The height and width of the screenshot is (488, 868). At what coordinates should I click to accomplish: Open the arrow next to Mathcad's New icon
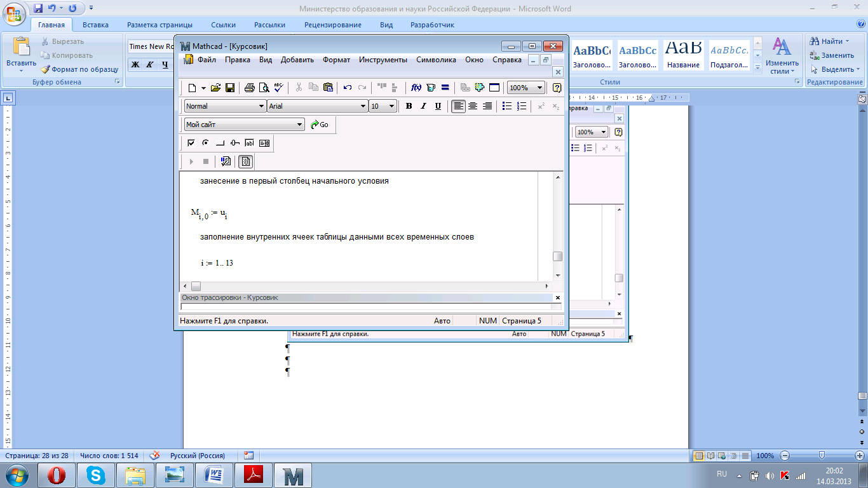pos(203,88)
